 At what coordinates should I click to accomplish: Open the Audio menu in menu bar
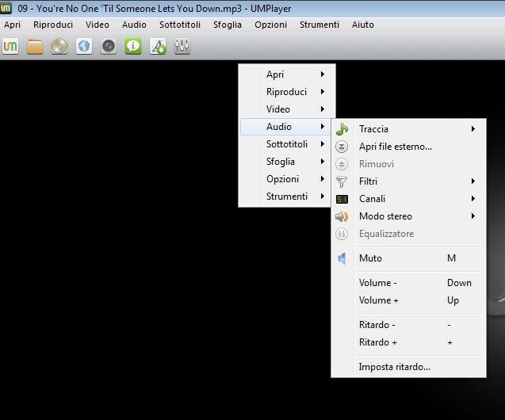point(134,25)
